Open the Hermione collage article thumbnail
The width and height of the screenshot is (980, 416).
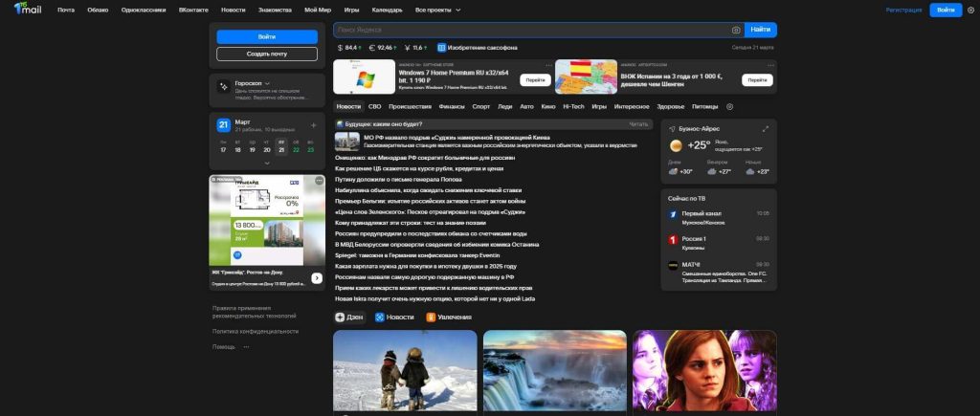pyautogui.click(x=704, y=370)
